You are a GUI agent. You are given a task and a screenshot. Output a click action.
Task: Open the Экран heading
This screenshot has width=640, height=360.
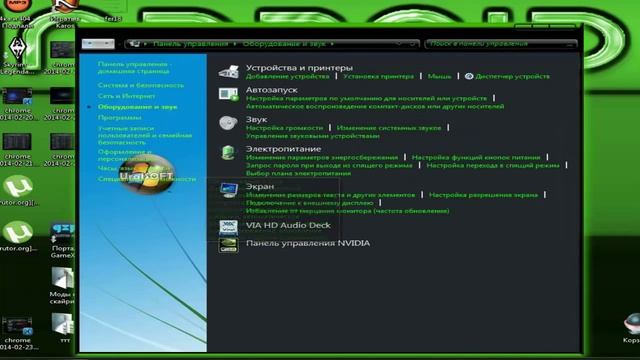[260, 187]
